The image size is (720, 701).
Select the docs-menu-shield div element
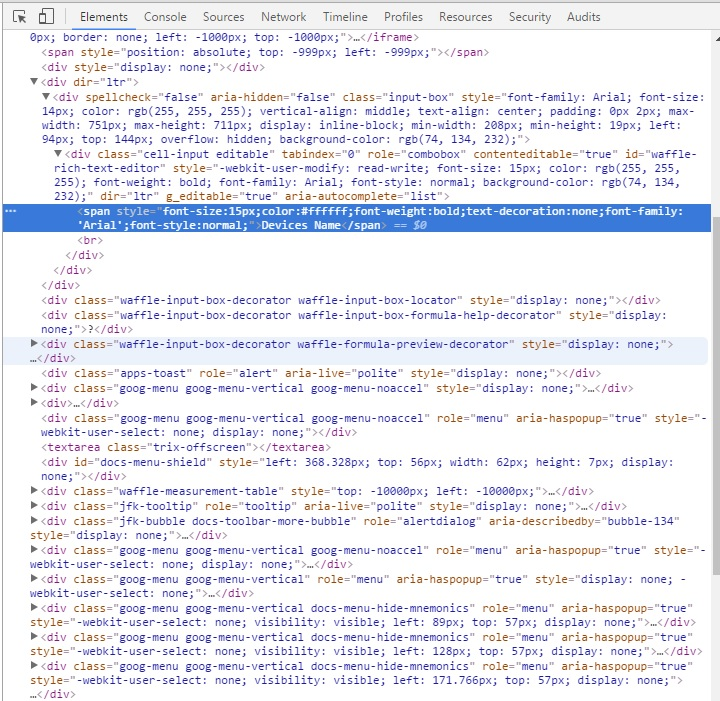pyautogui.click(x=357, y=469)
